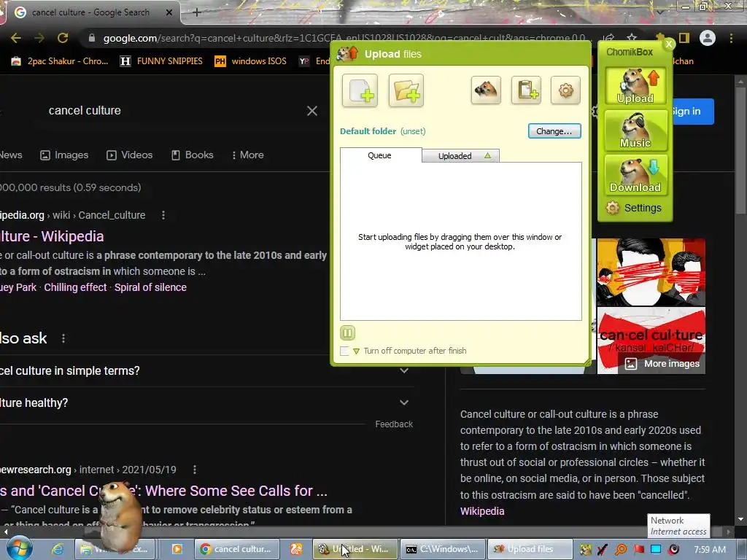Viewport: 747px width, 560px height.
Task: Click the clipboard-plus button in Upload files
Action: (526, 90)
